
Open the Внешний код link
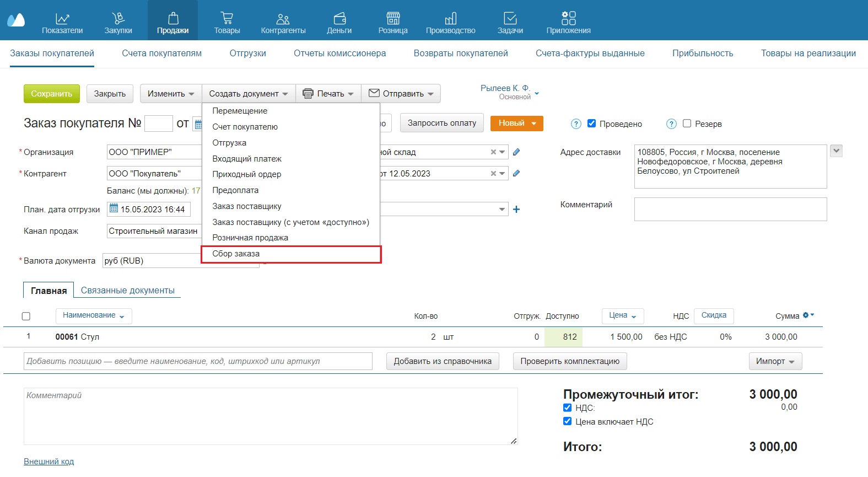pyautogui.click(x=48, y=462)
